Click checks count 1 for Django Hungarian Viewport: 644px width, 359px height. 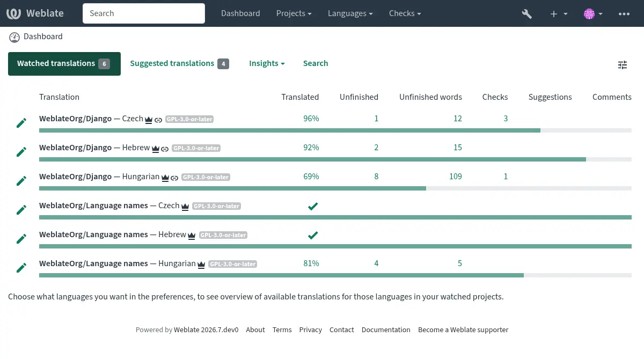click(x=506, y=177)
